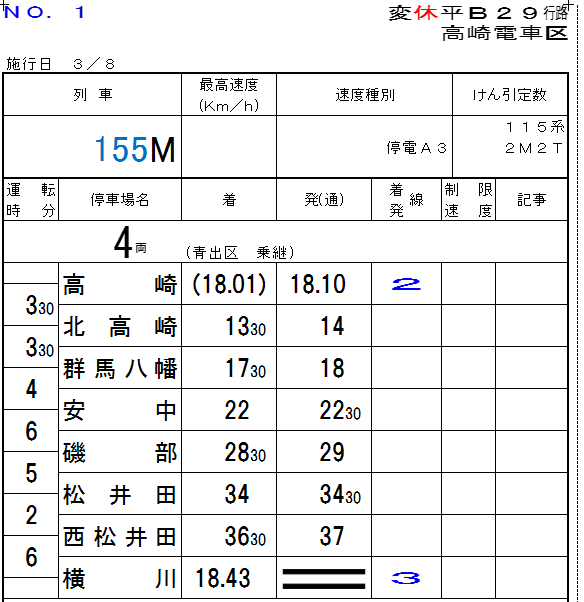The image size is (584, 602).
Task: Select station name 高崎
Action: tap(120, 284)
